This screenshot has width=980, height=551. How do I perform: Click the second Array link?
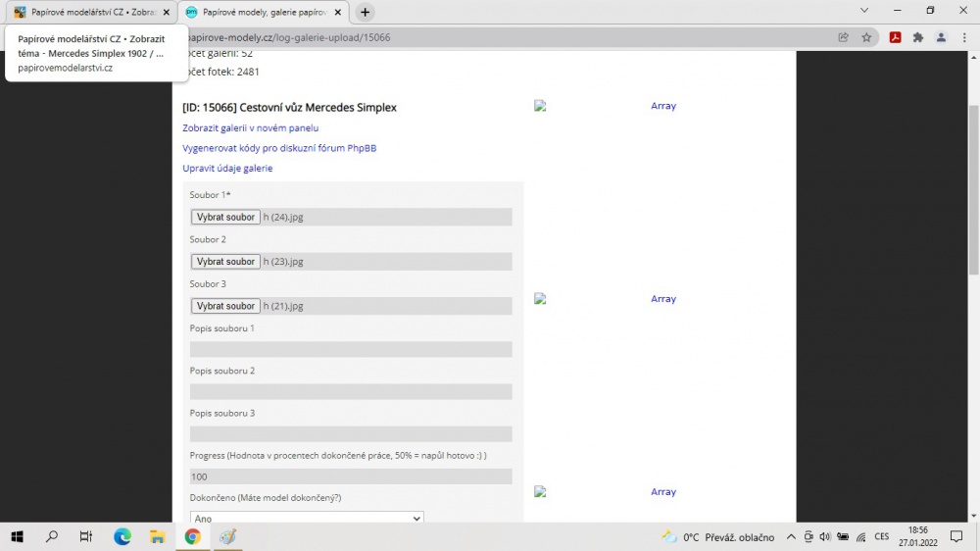pyautogui.click(x=663, y=299)
